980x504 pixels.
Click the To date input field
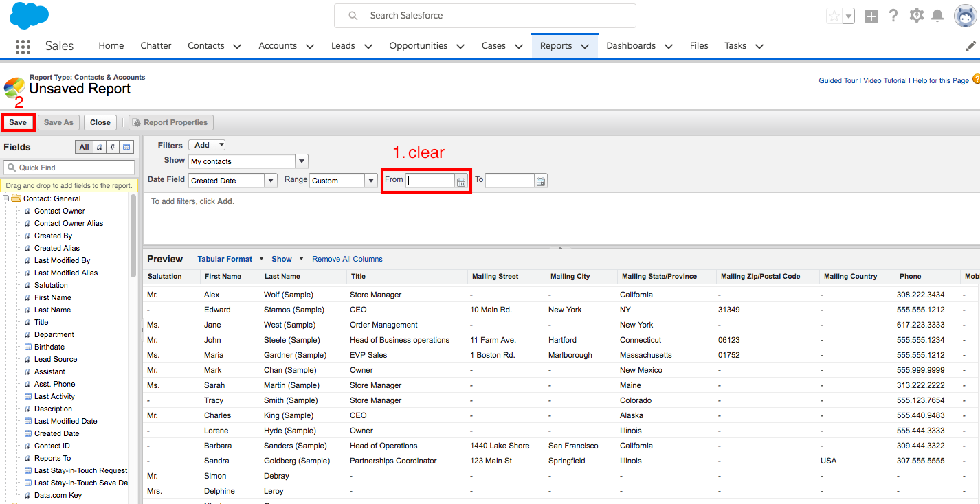click(x=510, y=181)
